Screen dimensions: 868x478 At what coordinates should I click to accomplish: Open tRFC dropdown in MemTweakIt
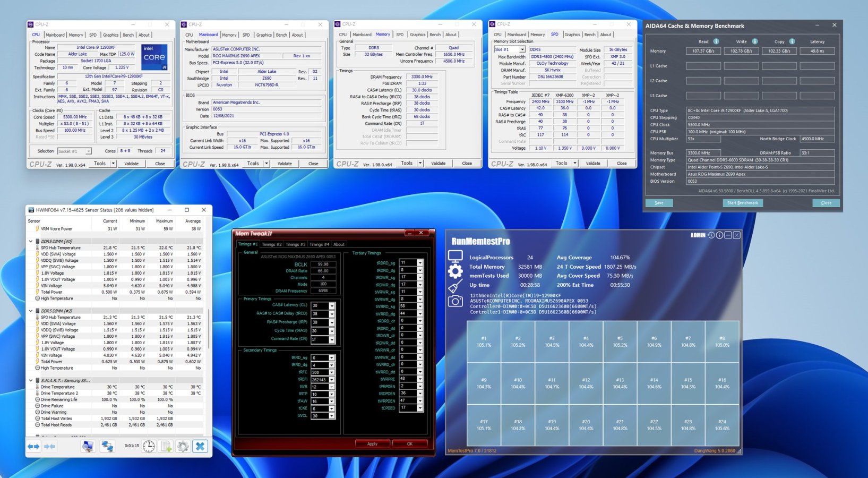[x=332, y=372]
